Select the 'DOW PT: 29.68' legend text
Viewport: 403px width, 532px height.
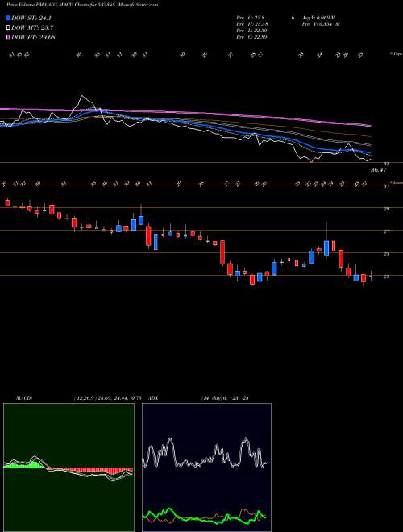[x=33, y=37]
